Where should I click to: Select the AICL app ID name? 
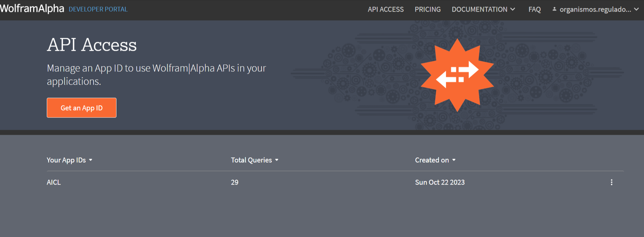click(x=54, y=182)
